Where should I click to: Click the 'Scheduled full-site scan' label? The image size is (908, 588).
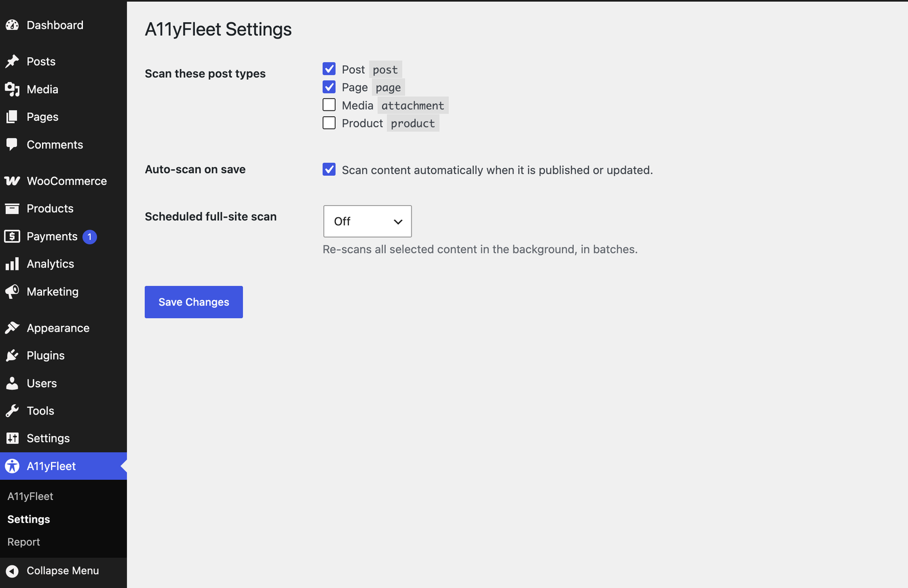(x=211, y=217)
